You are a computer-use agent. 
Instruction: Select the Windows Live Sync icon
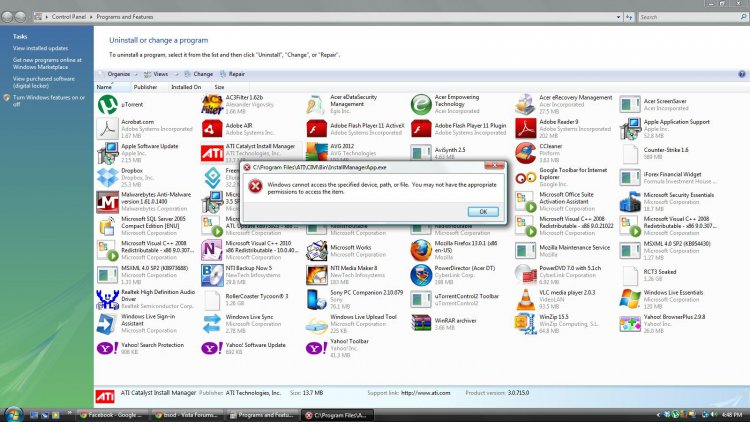[x=212, y=324]
